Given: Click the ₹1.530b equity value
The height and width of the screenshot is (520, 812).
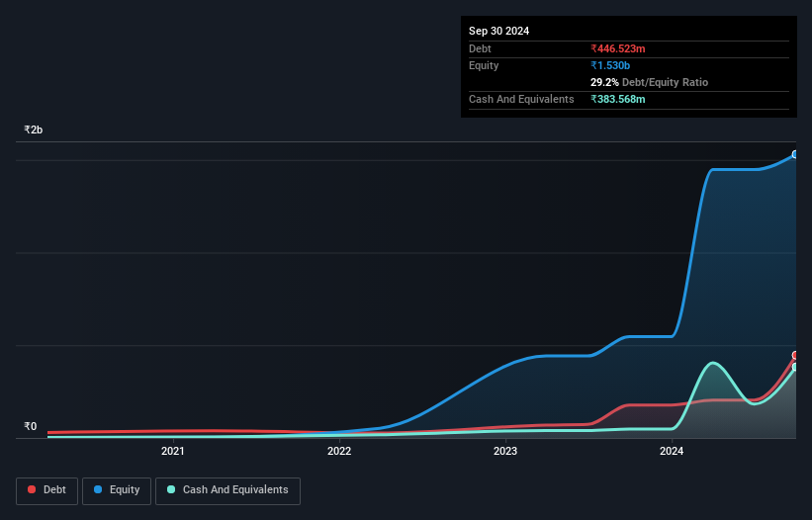Looking at the screenshot, I should click(x=610, y=65).
